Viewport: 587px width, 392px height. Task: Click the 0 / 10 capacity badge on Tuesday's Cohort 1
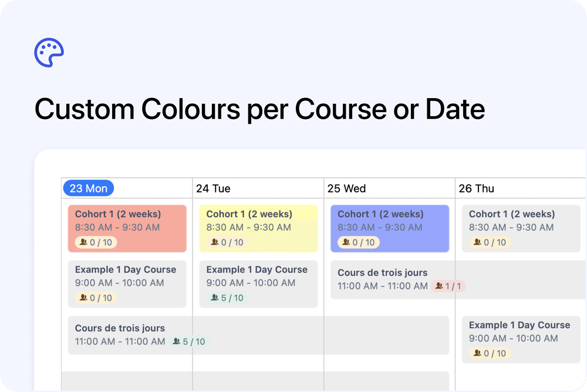[227, 242]
